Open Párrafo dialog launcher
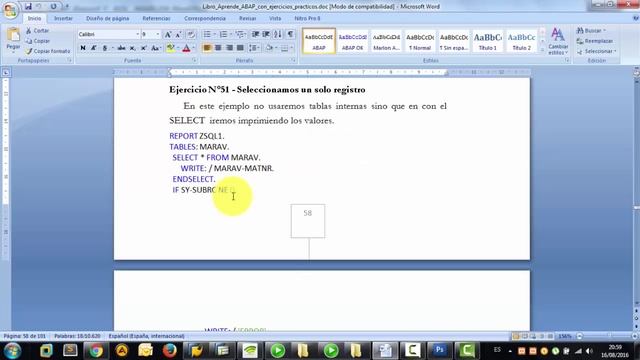640x360 pixels. pyautogui.click(x=293, y=60)
